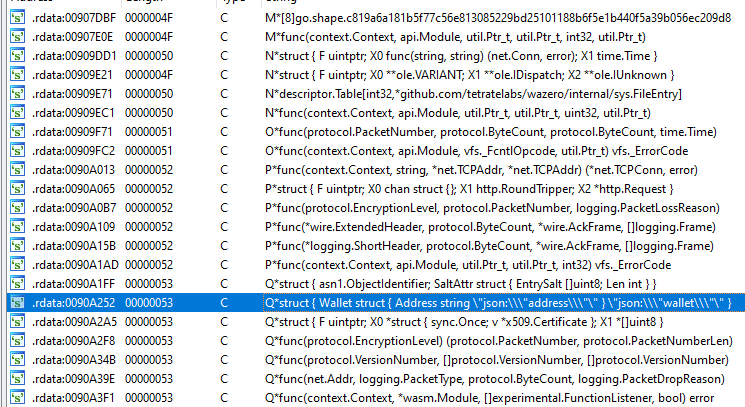This screenshot has height=407, width=745.
Task: Click length 0000004F in row .rdata:00907DBF
Action: pos(149,18)
